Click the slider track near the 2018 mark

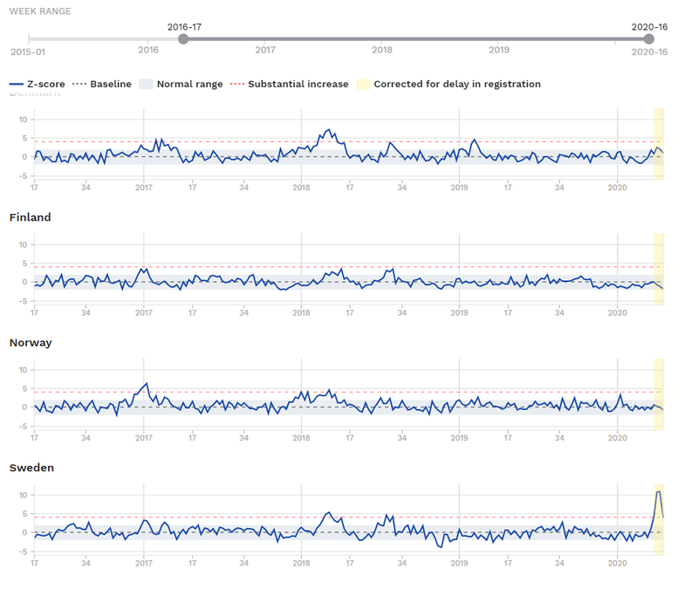click(x=381, y=38)
